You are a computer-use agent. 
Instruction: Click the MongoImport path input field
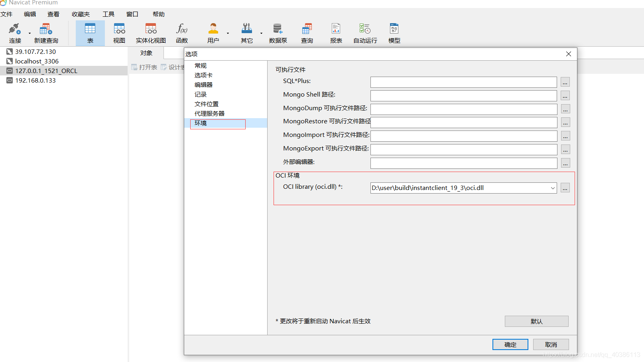(464, 136)
